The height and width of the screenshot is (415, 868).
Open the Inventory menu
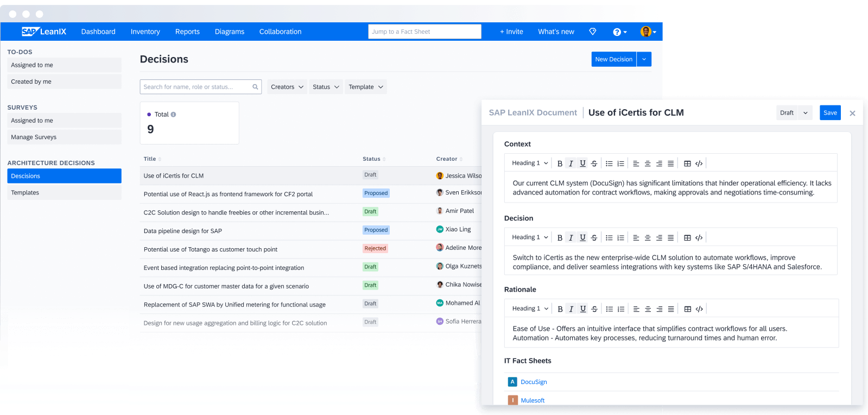145,32
